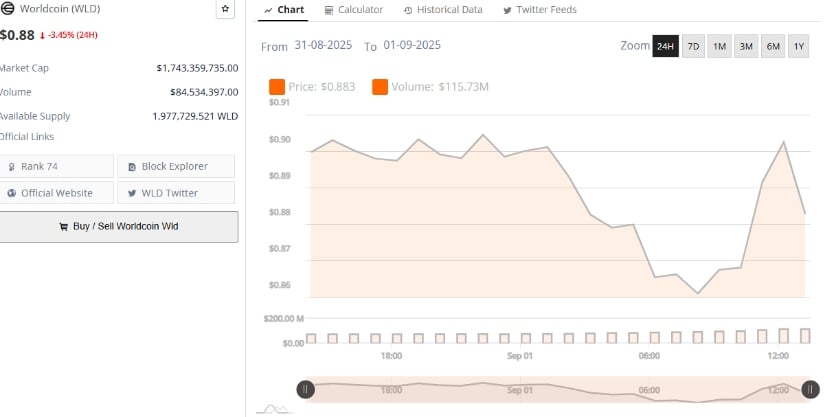The height and width of the screenshot is (417, 825).
Task: Click the volume value $84,534,397.00
Action: click(204, 92)
